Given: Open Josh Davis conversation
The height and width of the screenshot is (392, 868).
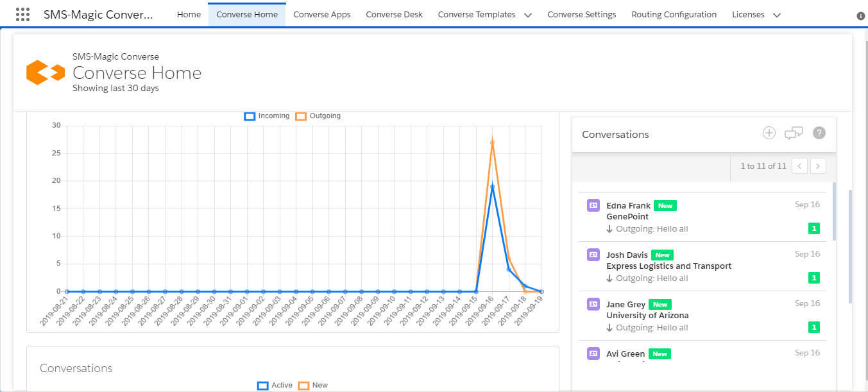Looking at the screenshot, I should tap(702, 266).
